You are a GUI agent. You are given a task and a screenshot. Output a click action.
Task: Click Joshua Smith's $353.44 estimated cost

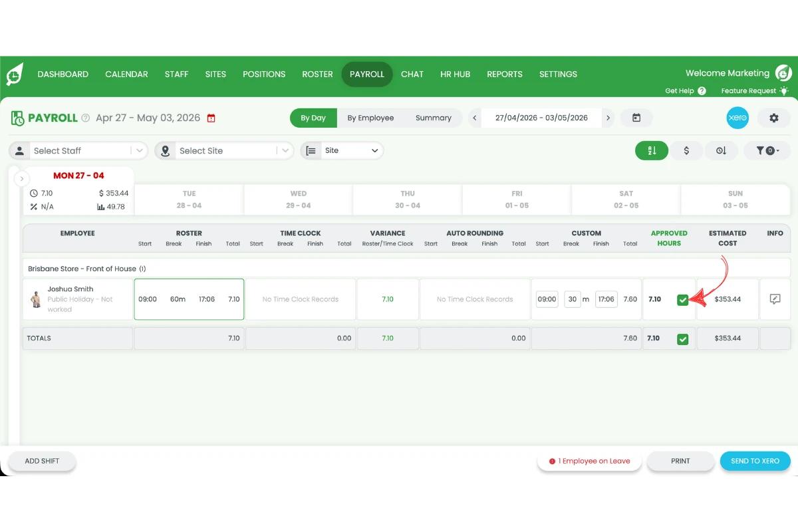click(x=728, y=299)
